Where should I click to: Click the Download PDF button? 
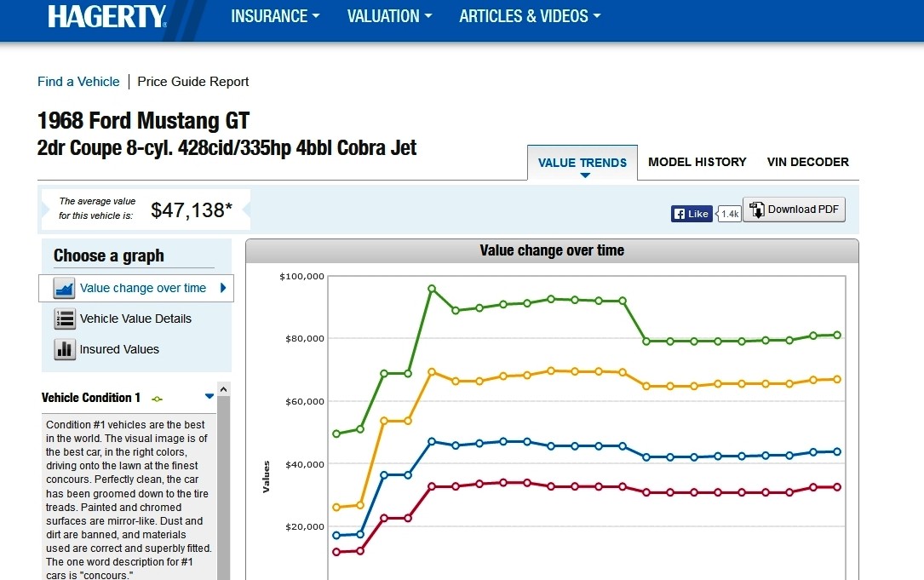pyautogui.click(x=794, y=210)
